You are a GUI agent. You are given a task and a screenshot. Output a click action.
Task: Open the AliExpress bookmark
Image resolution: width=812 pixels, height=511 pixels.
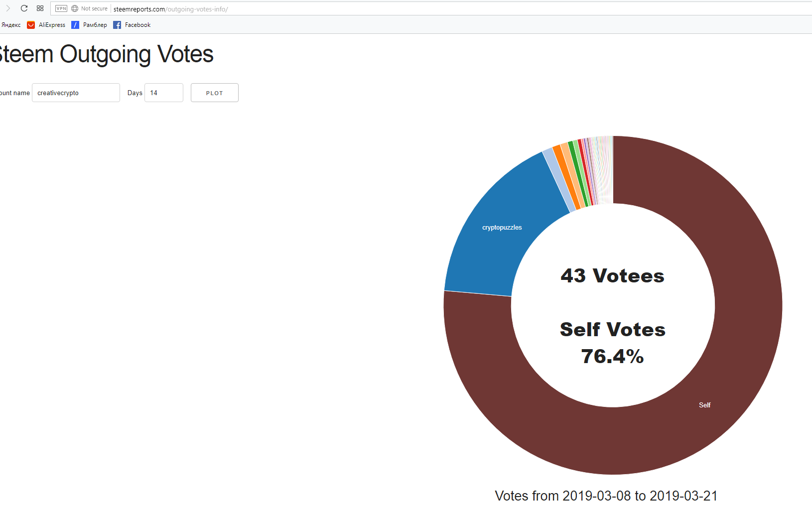[46, 25]
